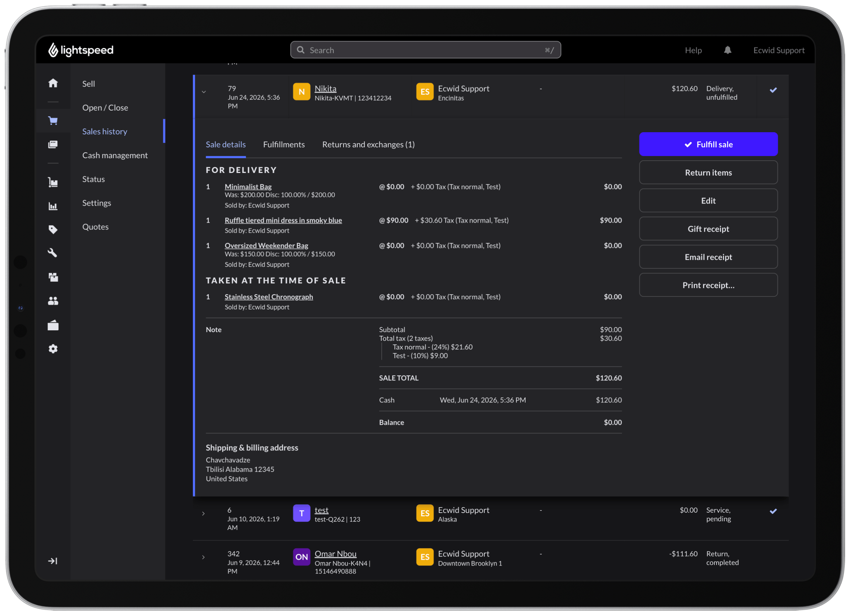This screenshot has height=616, width=851.
Task: Open customer Nikita link
Action: pyautogui.click(x=326, y=89)
